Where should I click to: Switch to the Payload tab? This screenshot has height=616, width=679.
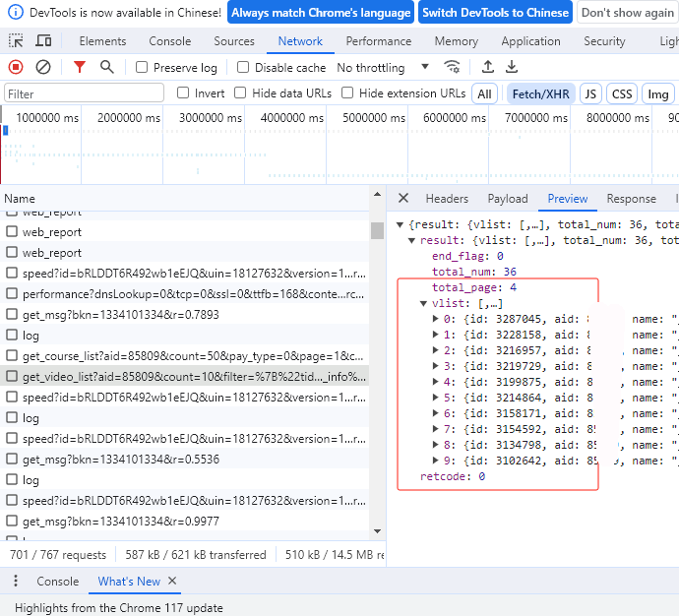point(508,199)
